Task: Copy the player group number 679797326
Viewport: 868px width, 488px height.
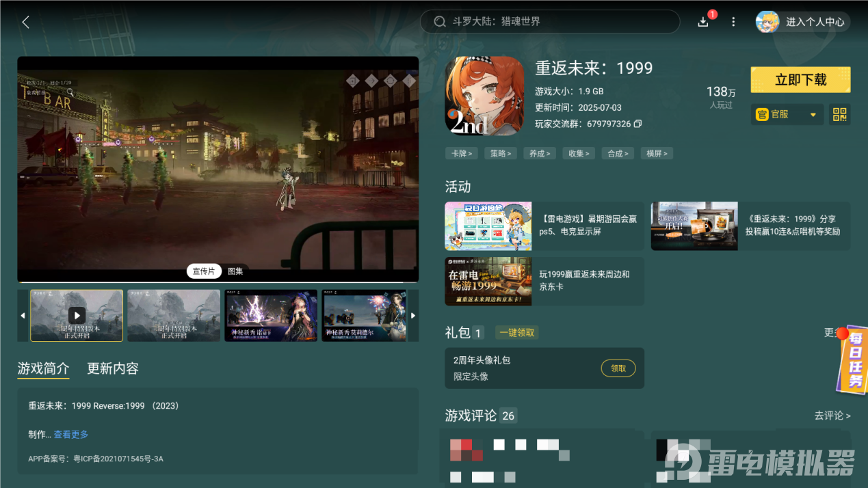Action: [638, 124]
